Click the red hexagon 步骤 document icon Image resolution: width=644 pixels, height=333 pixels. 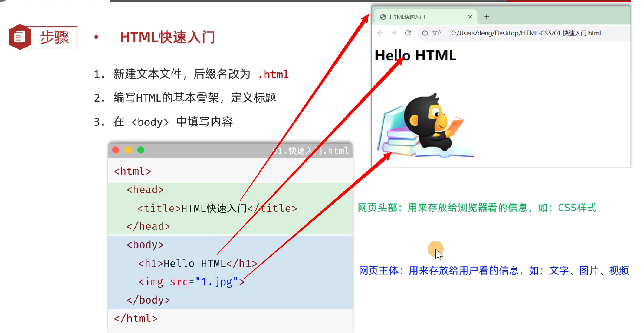click(20, 37)
